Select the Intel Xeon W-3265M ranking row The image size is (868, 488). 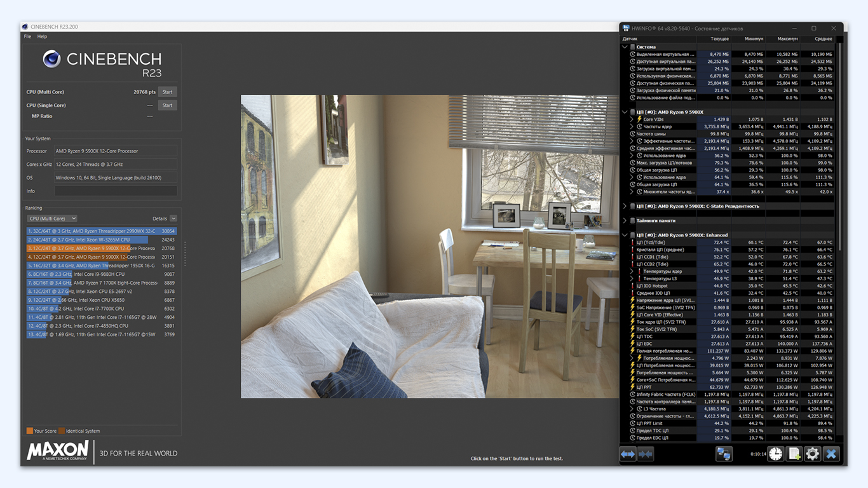[x=102, y=240]
